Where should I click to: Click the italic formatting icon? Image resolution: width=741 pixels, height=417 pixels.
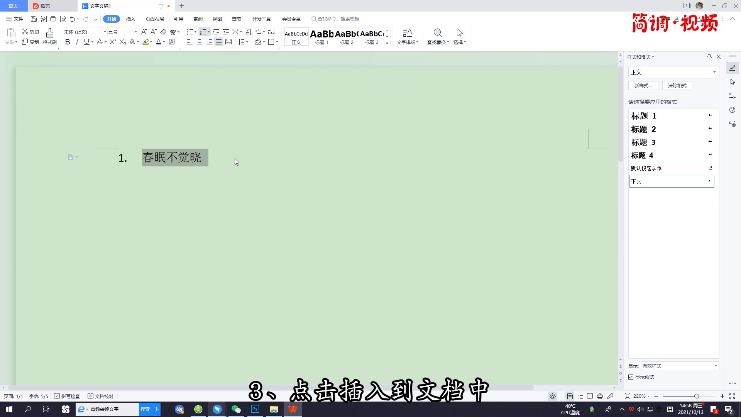pyautogui.click(x=78, y=43)
